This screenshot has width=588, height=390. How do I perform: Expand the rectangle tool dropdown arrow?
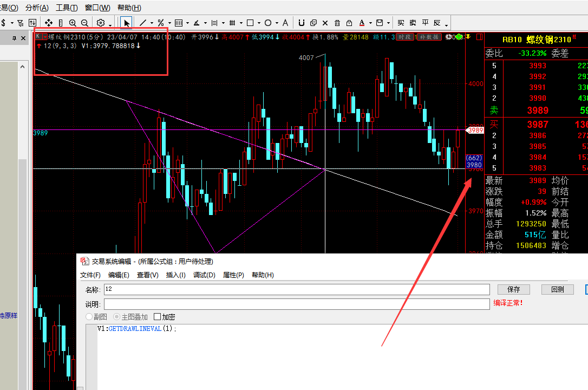pyautogui.click(x=259, y=23)
